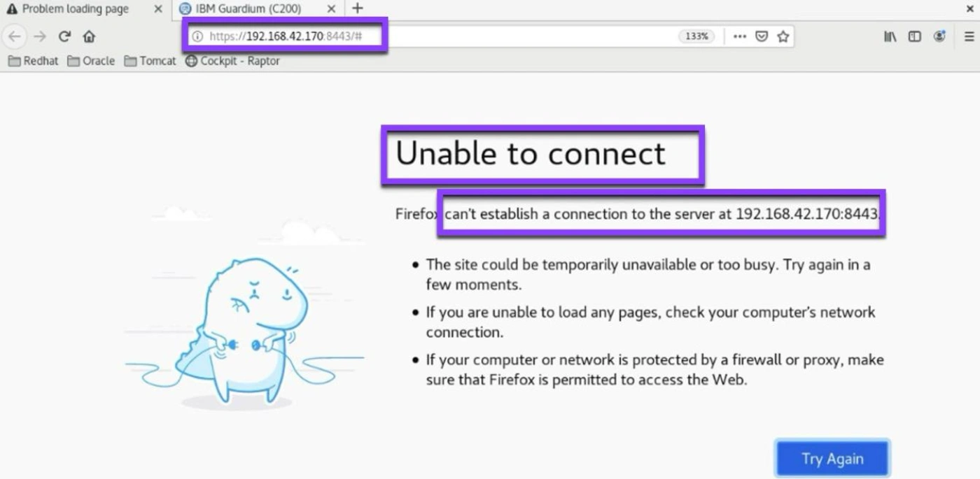Open a new tab with plus button

pyautogui.click(x=358, y=9)
